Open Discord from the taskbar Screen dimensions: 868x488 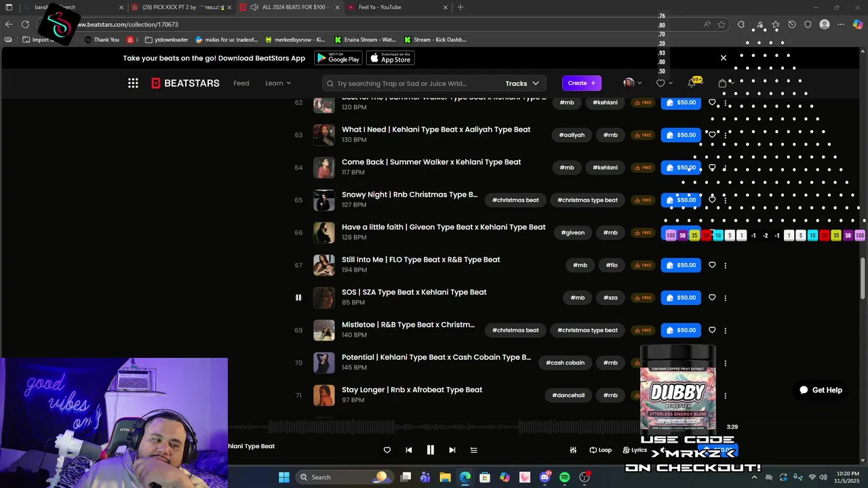[545, 477]
